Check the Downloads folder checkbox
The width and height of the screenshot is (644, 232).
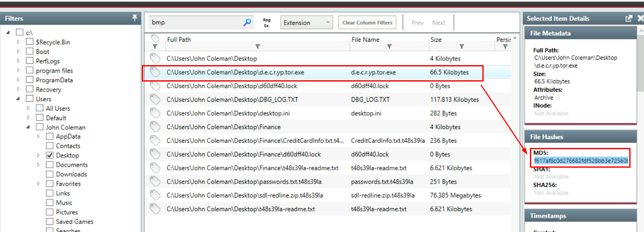(49, 174)
